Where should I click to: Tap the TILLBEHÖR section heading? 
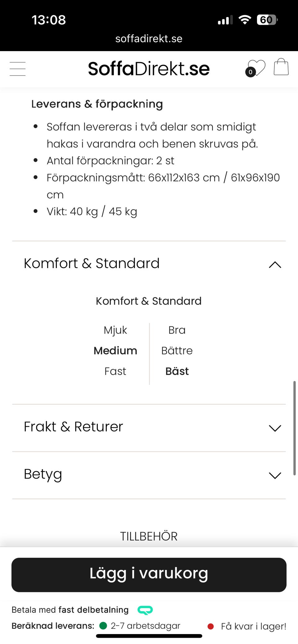(149, 536)
